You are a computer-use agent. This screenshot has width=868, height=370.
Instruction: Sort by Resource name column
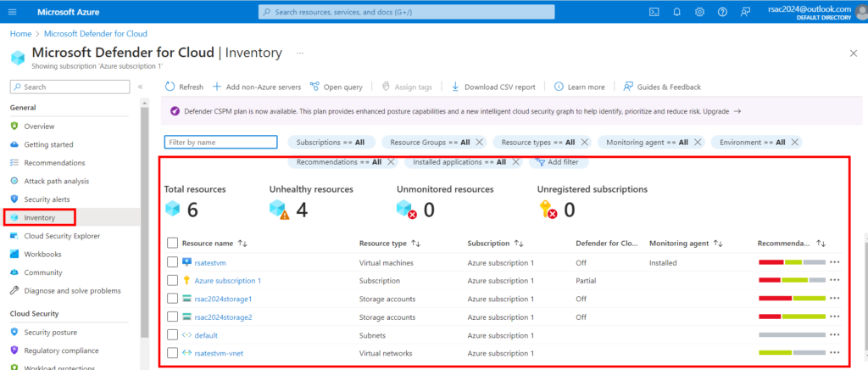click(214, 244)
